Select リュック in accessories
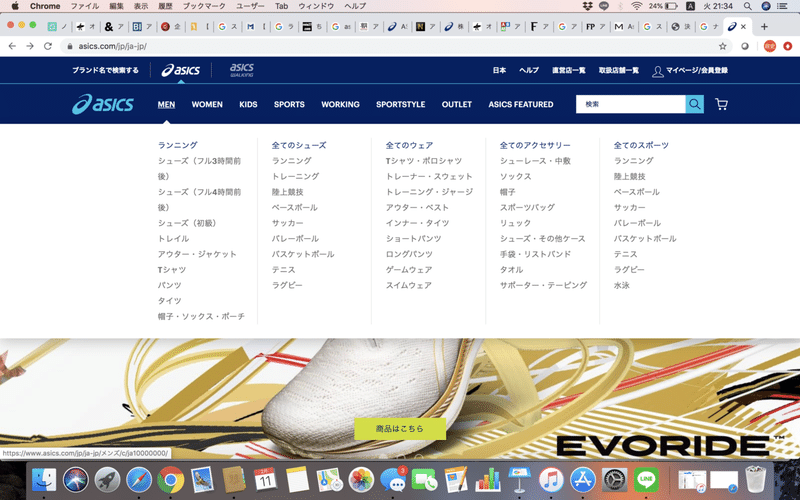The image size is (800, 500). [x=515, y=223]
